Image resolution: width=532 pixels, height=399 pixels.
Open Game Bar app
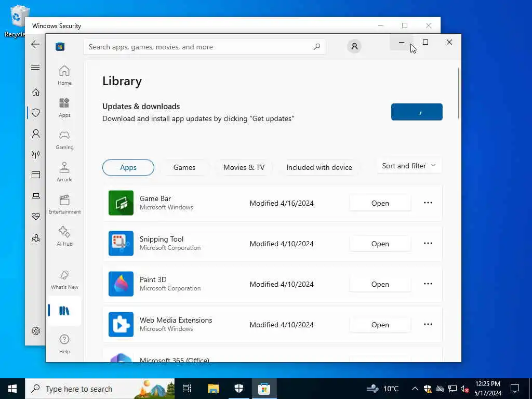pos(380,203)
